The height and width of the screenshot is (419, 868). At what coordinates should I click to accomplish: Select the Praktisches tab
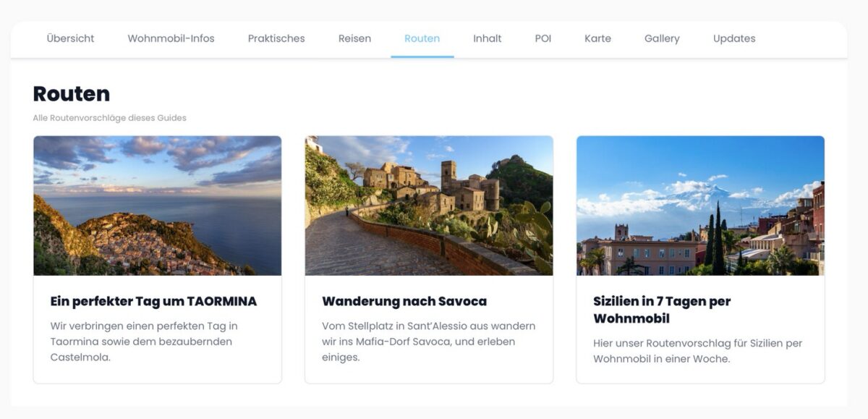pyautogui.click(x=276, y=38)
